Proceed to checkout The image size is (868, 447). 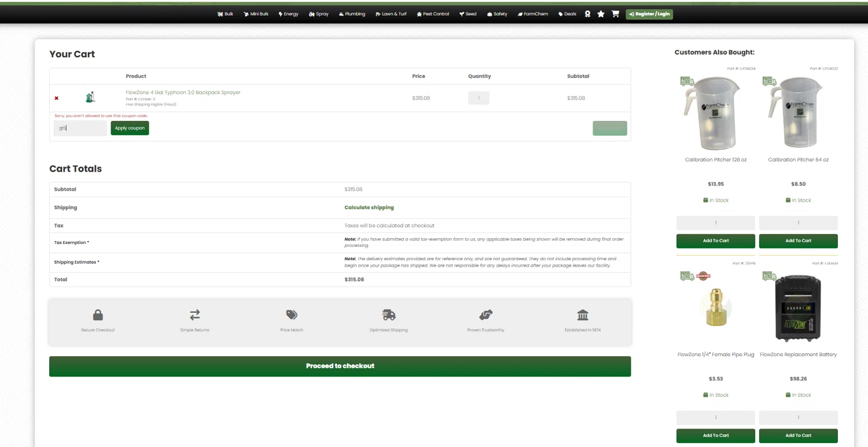(x=340, y=366)
